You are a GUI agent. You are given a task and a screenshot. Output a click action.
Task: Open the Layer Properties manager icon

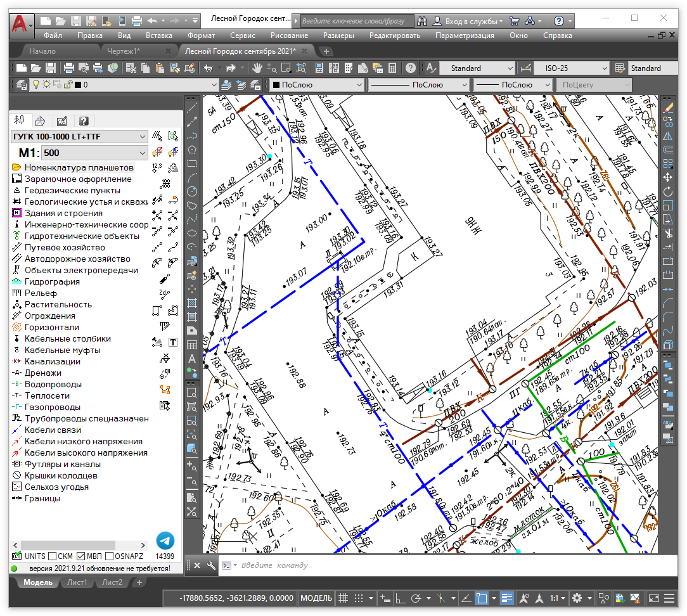tap(21, 84)
